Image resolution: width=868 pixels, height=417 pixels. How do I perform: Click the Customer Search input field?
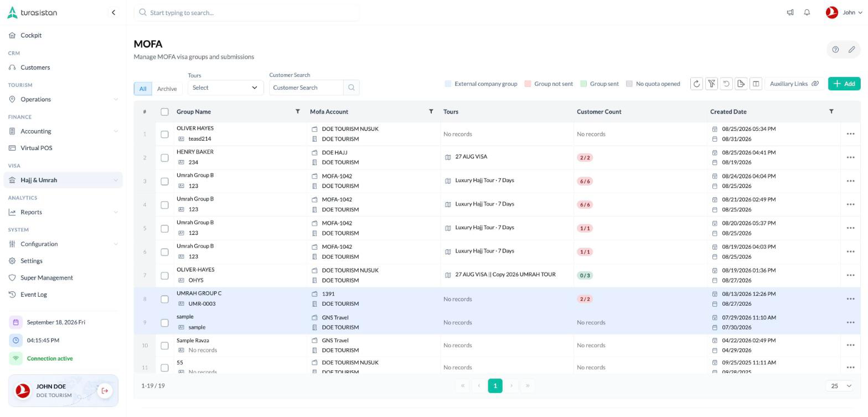306,87
